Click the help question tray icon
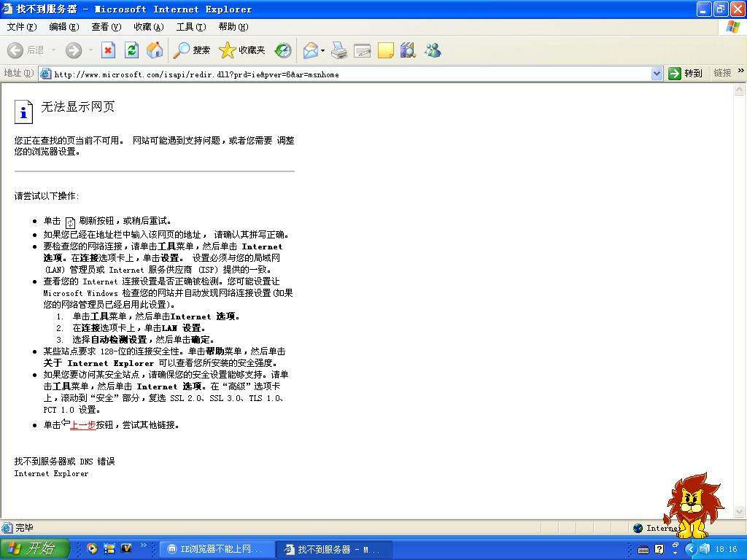The width and height of the screenshot is (747, 560). [659, 550]
